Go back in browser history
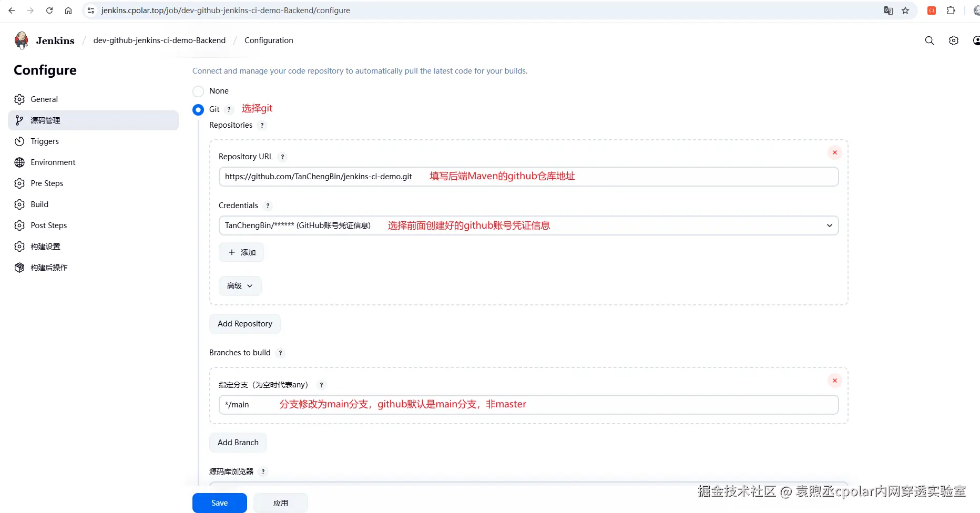980x513 pixels. (12, 11)
